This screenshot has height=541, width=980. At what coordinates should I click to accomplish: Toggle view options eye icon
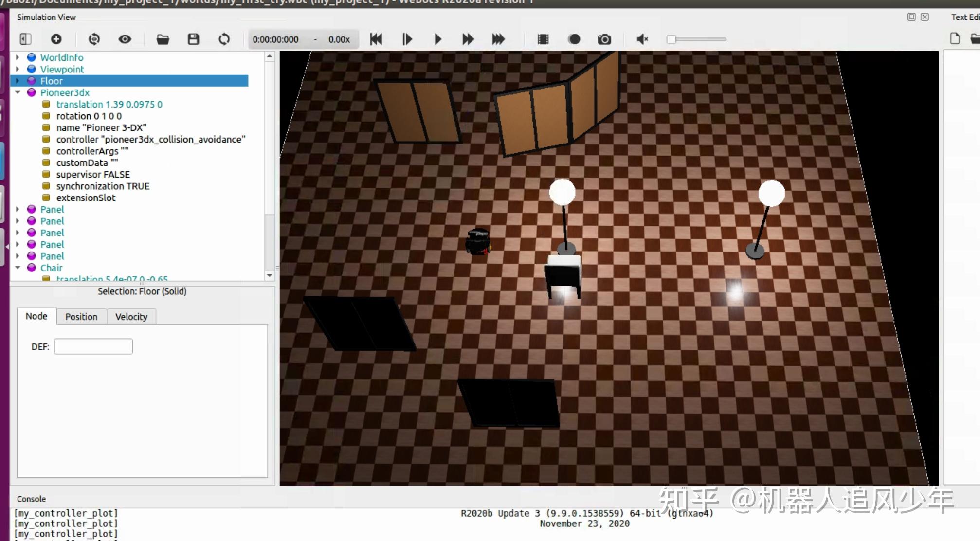click(x=125, y=39)
